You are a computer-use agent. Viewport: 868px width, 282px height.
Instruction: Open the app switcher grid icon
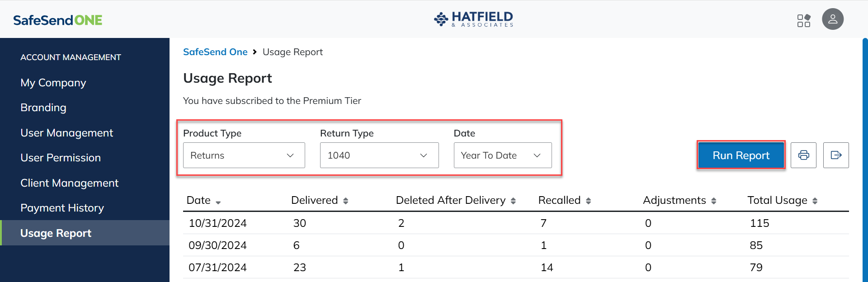tap(803, 20)
